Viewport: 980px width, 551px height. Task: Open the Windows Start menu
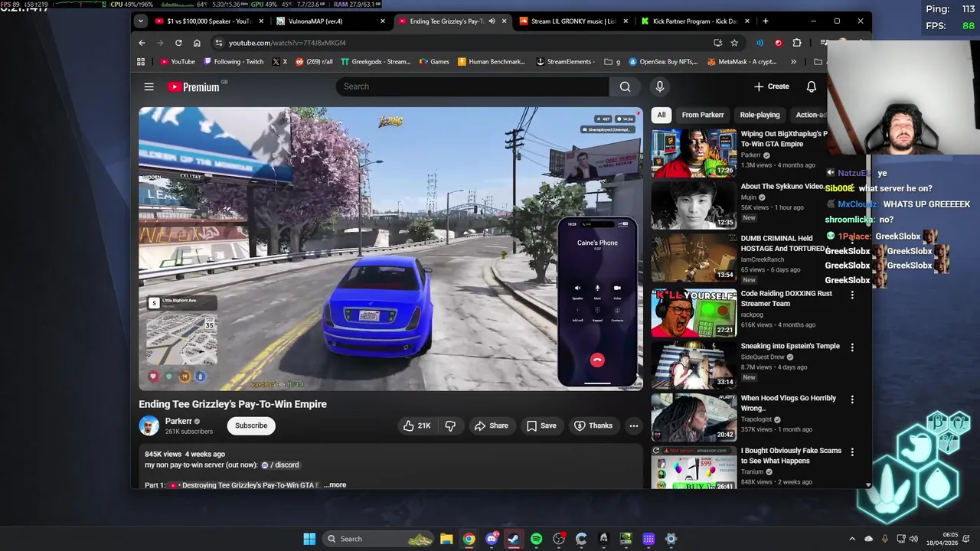[x=309, y=539]
